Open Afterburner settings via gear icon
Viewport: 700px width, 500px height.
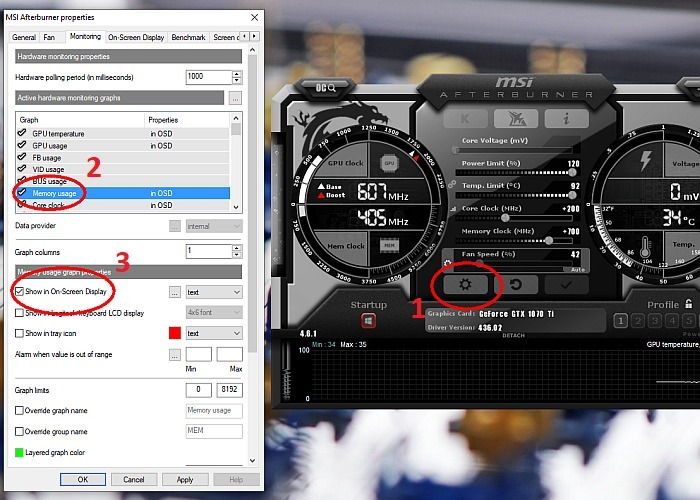(x=465, y=284)
